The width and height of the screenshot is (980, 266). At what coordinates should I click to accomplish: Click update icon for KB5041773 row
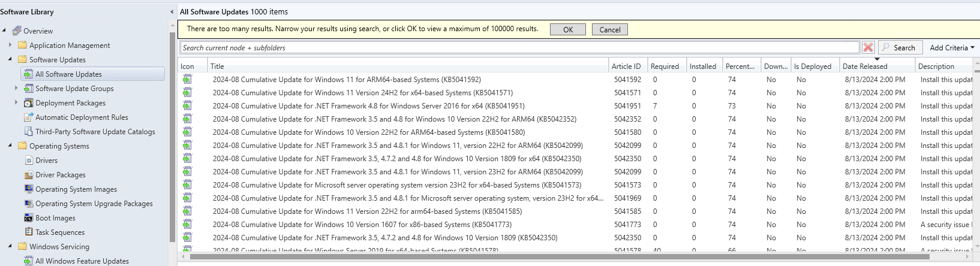point(188,224)
